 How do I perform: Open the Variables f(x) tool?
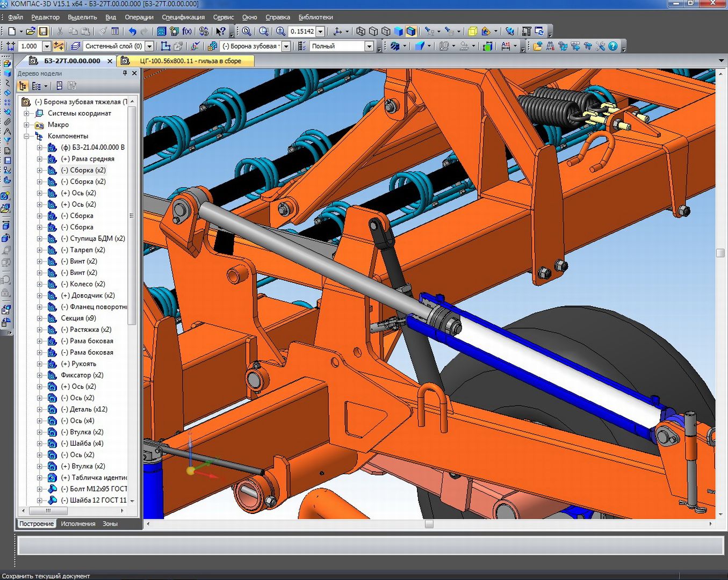[x=187, y=31]
